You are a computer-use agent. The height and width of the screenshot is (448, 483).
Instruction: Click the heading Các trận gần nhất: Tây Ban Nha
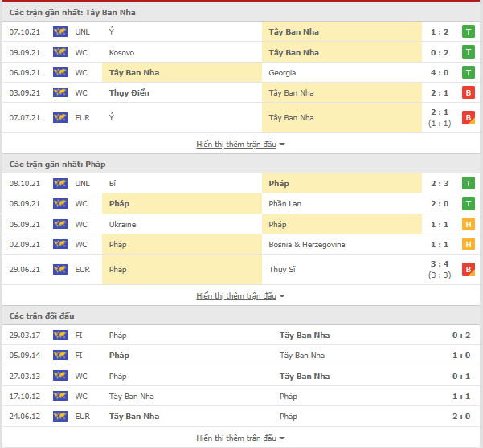pyautogui.click(x=72, y=13)
